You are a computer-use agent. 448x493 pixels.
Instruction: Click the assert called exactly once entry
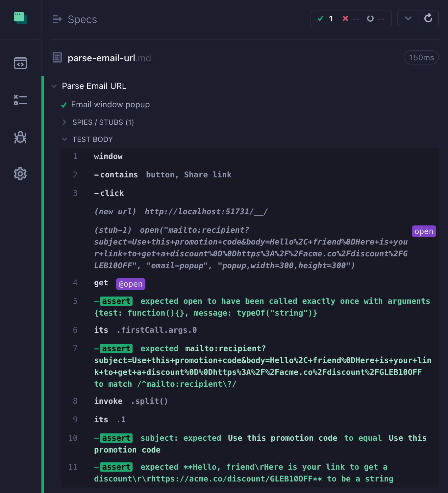[x=249, y=307]
